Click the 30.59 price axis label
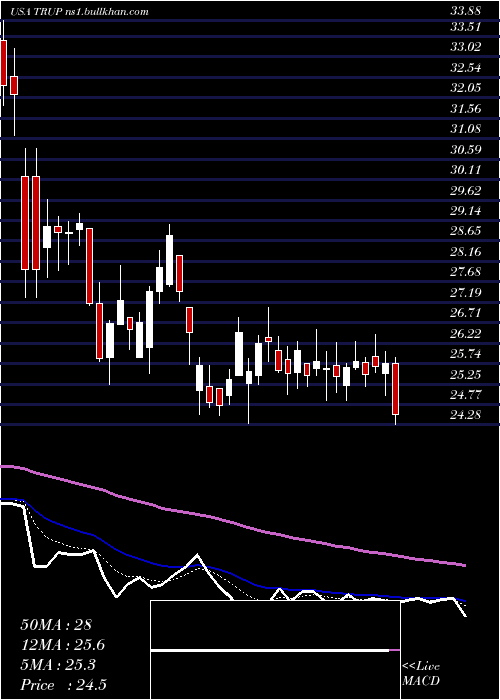 [465, 150]
